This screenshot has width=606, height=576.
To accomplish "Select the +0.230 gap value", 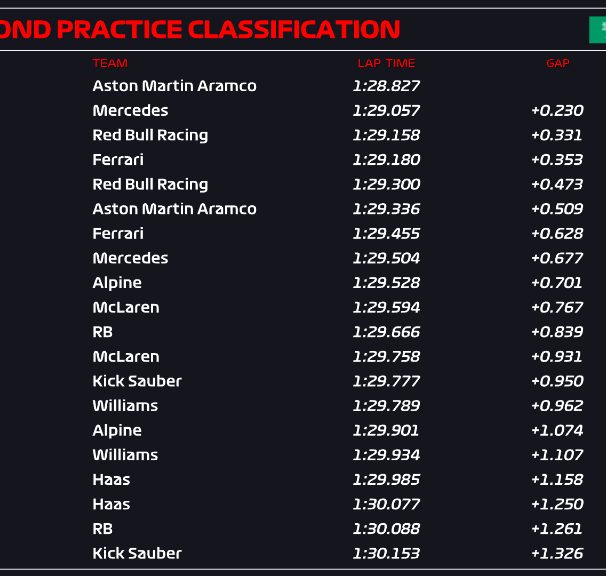I will 557,111.
